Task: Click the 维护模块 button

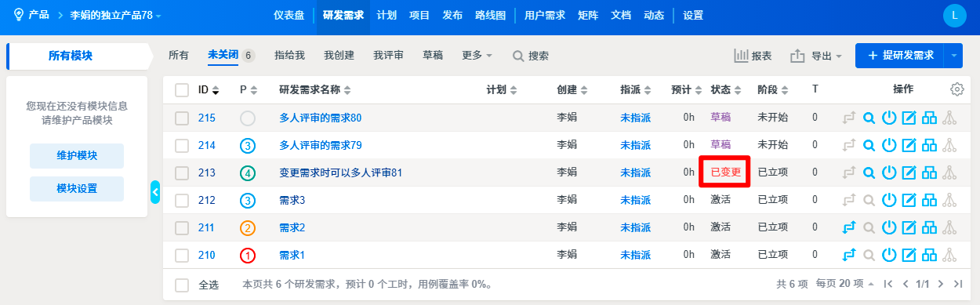Action: click(77, 156)
